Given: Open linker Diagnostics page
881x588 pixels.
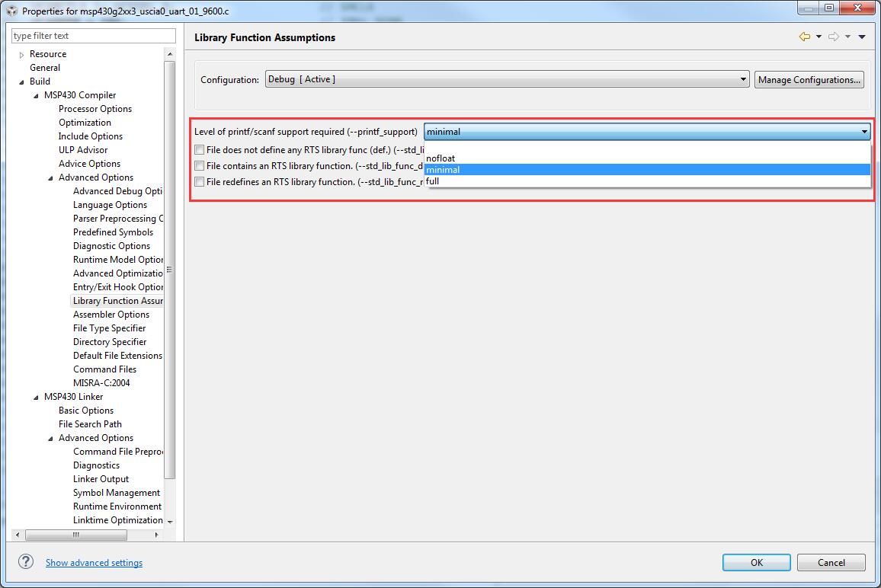Looking at the screenshot, I should pos(96,465).
